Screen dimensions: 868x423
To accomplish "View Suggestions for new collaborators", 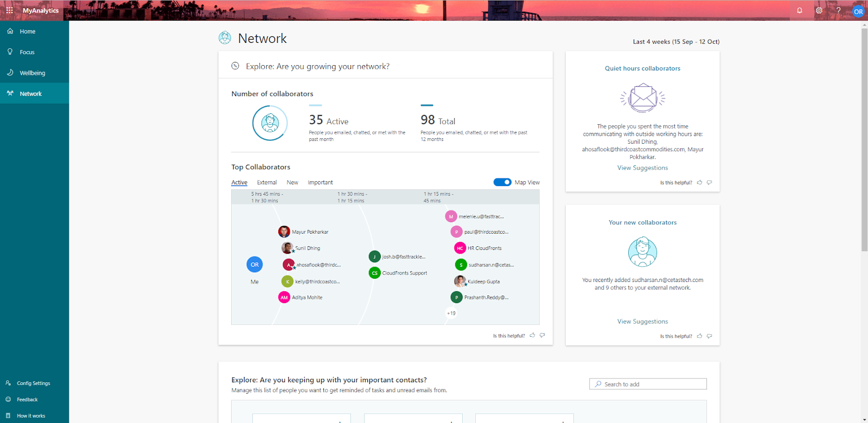I will [642, 322].
